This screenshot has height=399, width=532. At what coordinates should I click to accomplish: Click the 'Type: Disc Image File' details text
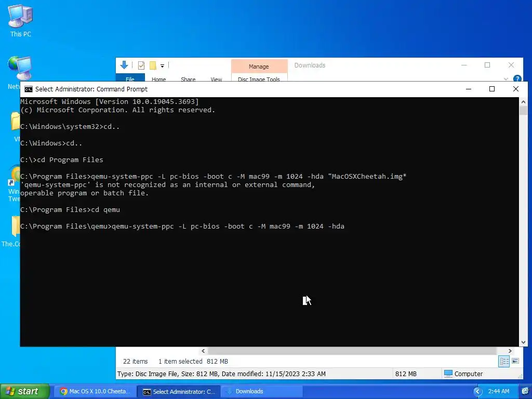[221, 374]
